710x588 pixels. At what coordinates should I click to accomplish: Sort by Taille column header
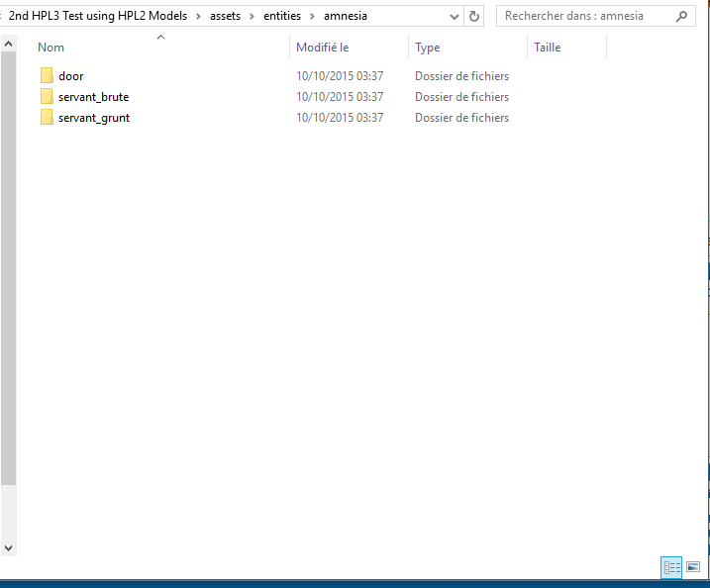pyautogui.click(x=547, y=48)
